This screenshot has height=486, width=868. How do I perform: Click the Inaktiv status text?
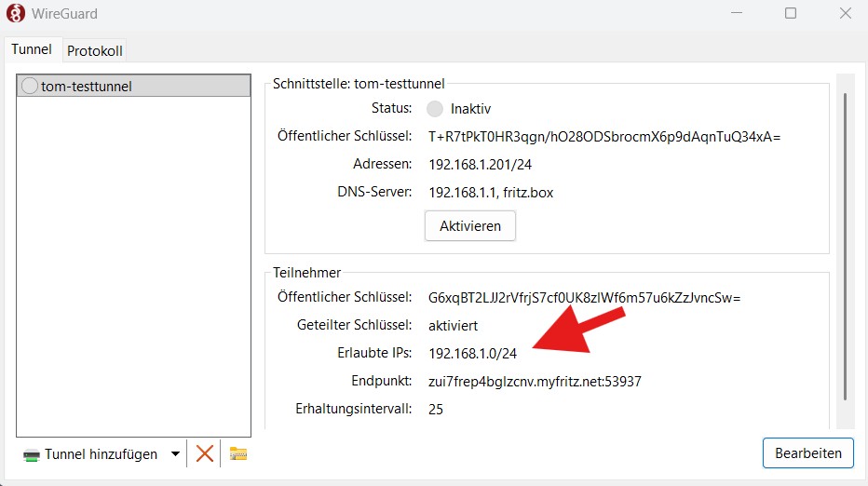tap(470, 109)
